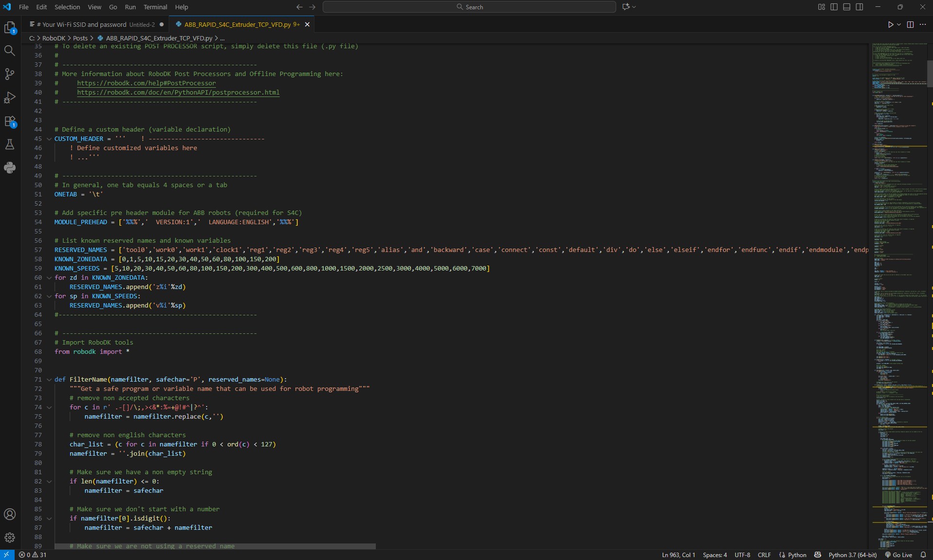The image size is (933, 560).
Task: Collapse the CUSTOM_HEADER fold arrow on line 45
Action: coord(49,139)
